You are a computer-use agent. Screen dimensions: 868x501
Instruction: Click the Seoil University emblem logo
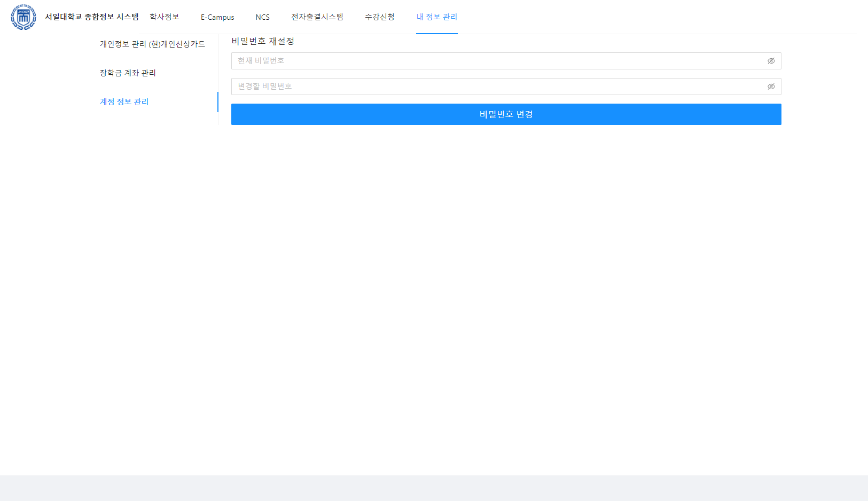point(22,17)
